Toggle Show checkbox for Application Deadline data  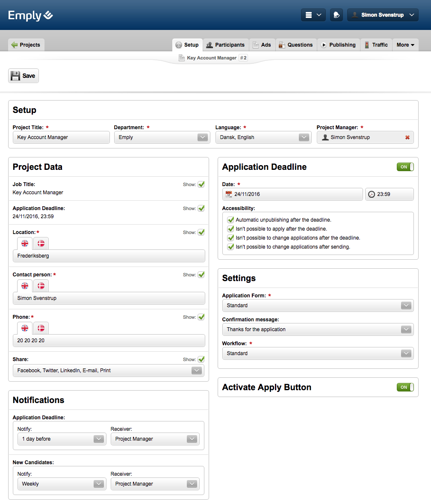pos(201,208)
